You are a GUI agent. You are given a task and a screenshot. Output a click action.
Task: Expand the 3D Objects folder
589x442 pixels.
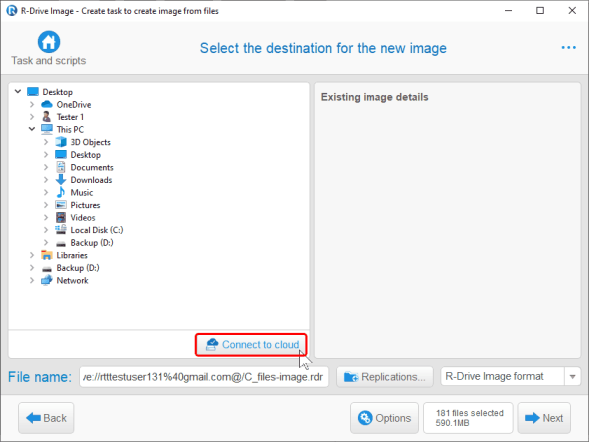(x=46, y=142)
